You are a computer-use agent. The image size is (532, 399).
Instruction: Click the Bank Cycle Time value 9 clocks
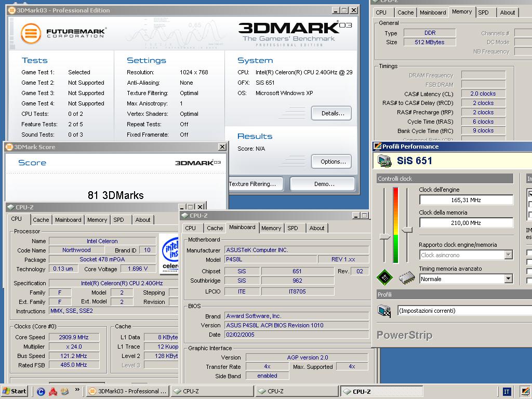[483, 130]
